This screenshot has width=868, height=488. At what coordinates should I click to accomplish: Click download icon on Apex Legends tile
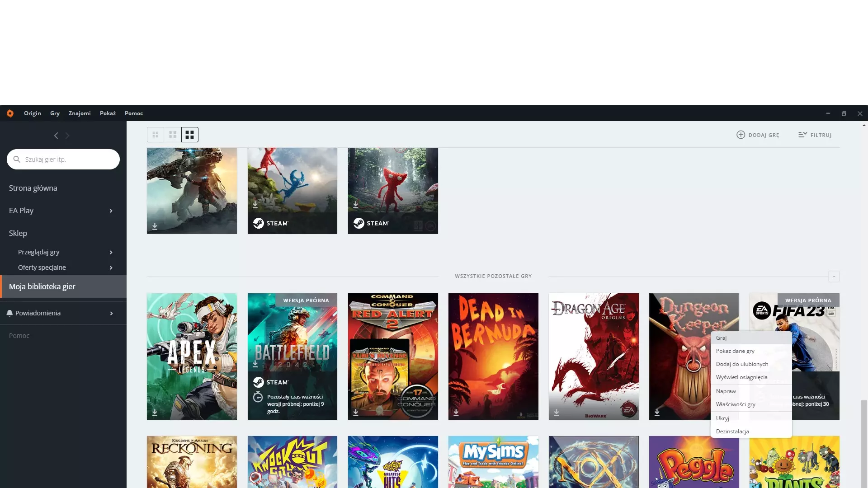coord(155,413)
